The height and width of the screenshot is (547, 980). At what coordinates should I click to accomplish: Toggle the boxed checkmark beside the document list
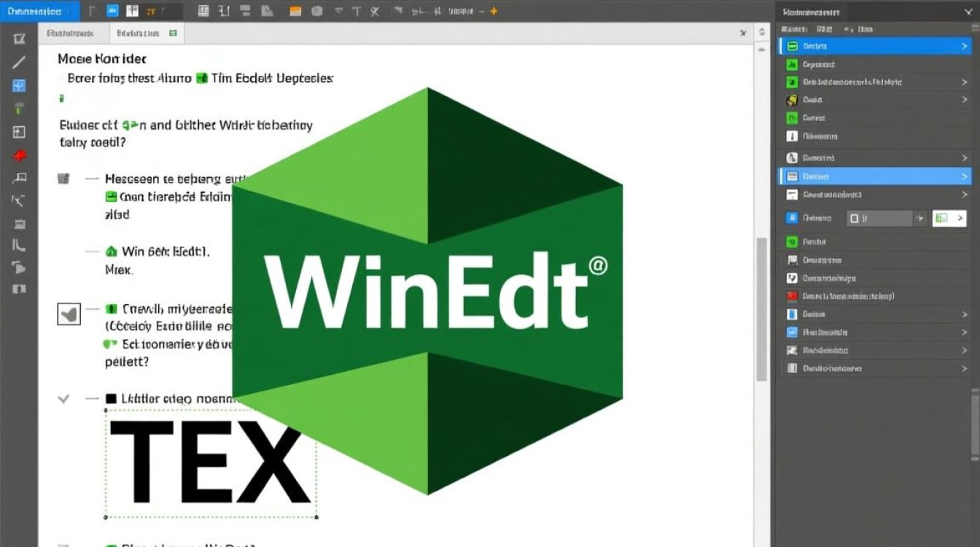pos(69,314)
